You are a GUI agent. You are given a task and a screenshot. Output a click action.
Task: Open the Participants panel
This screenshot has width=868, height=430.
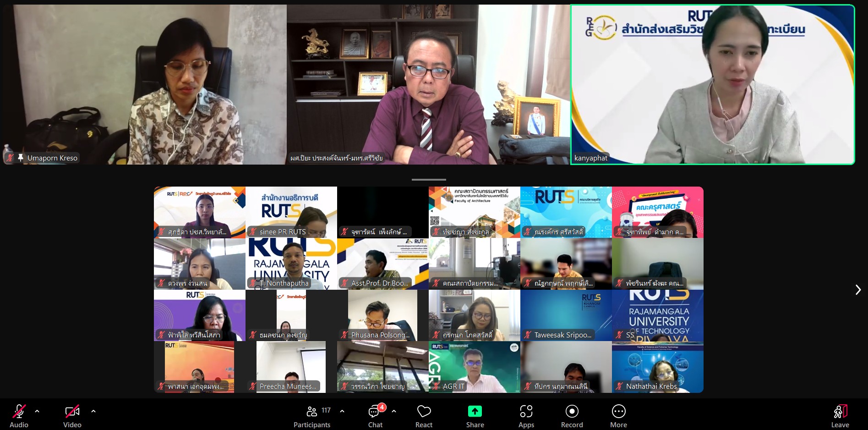point(312,416)
